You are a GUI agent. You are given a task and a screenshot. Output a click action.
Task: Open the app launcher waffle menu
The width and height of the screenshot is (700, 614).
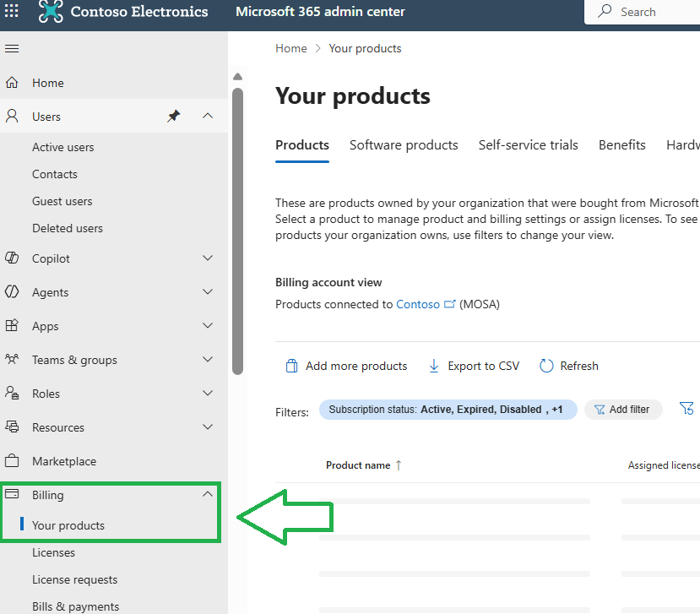point(12,10)
